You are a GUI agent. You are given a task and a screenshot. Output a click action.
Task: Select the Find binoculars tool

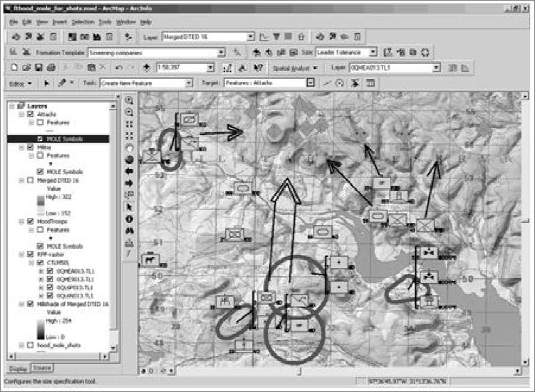click(x=129, y=230)
